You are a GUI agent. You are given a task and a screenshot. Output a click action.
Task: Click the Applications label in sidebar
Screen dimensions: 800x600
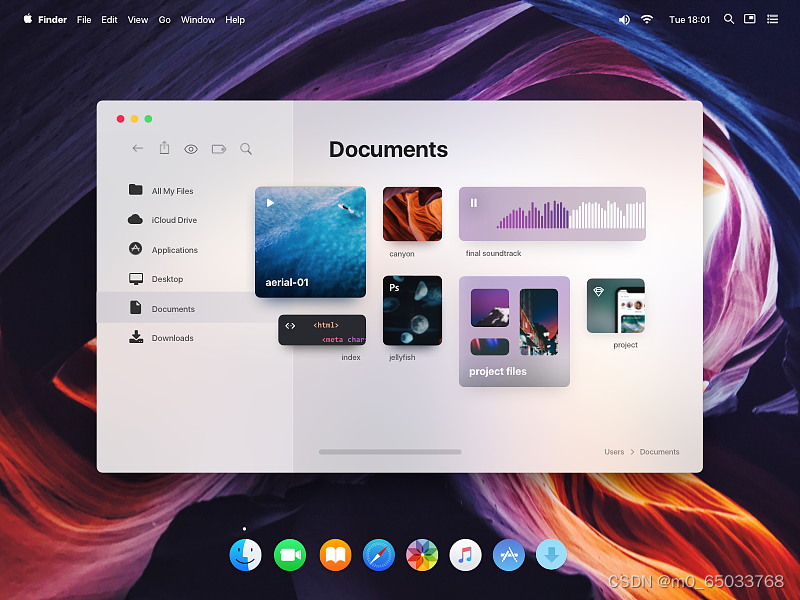coord(174,250)
